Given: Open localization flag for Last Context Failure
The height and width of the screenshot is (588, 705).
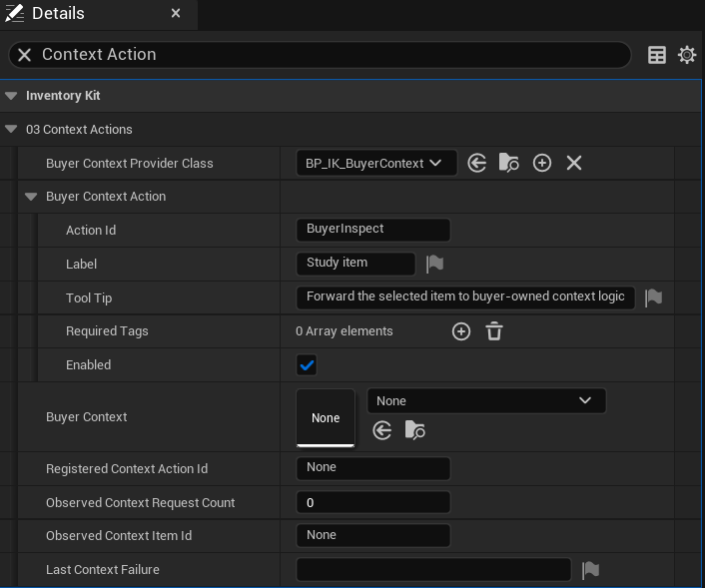Looking at the screenshot, I should pyautogui.click(x=591, y=570).
